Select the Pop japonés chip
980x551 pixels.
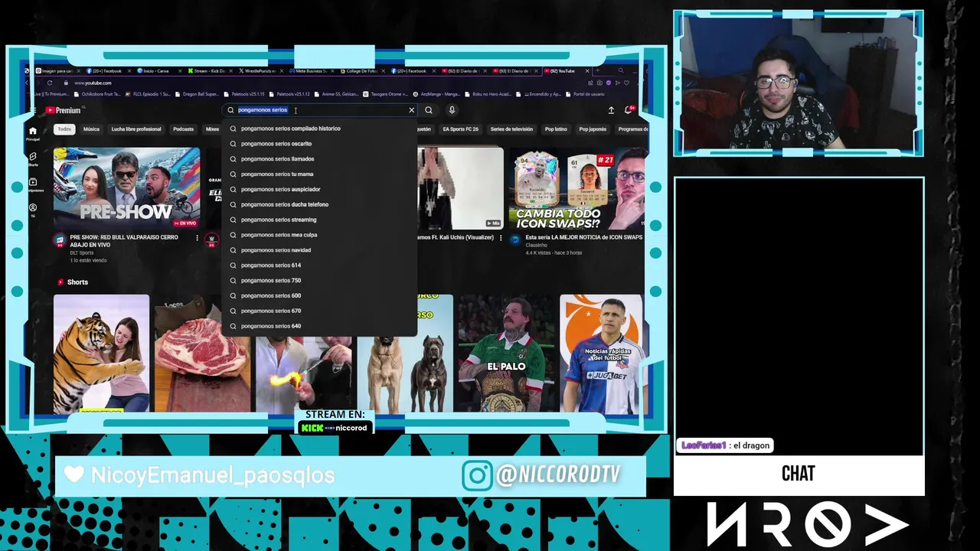tap(593, 129)
